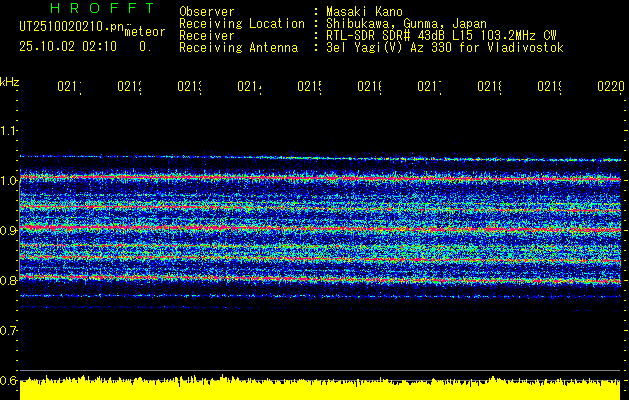The height and width of the screenshot is (400, 629).
Task: Click the date stamp 25.10.02 02:10
Action: coord(68,47)
